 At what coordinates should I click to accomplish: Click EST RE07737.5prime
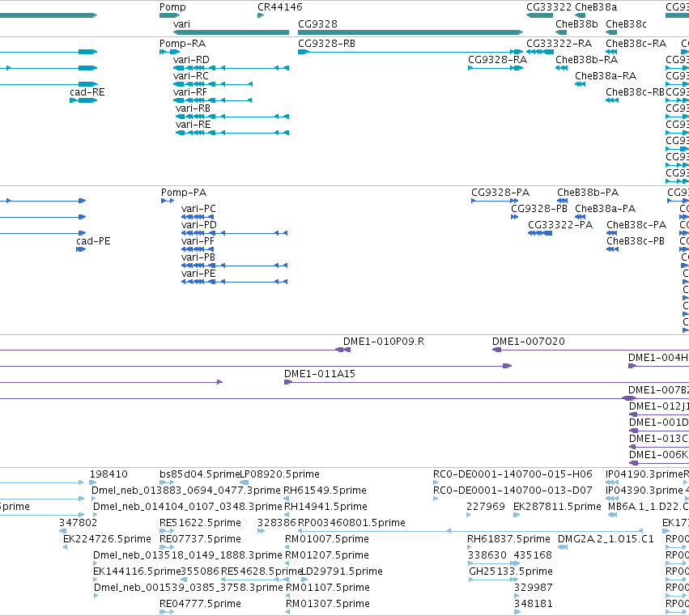point(200,539)
